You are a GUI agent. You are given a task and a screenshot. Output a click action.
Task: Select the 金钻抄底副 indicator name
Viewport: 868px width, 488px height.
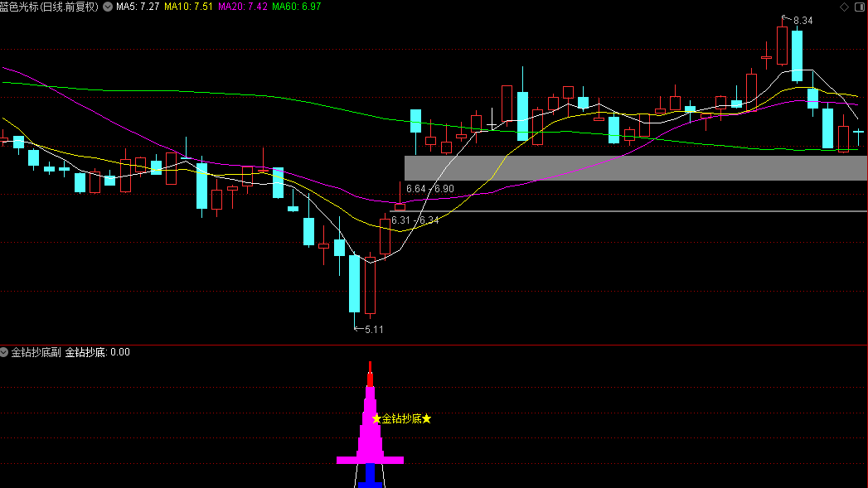36,352
